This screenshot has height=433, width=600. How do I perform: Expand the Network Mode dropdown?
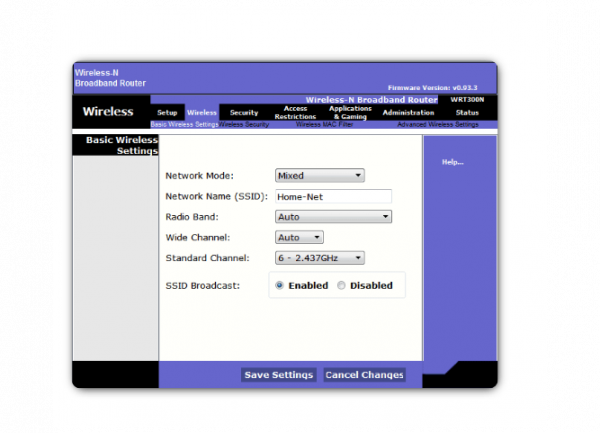point(319,176)
